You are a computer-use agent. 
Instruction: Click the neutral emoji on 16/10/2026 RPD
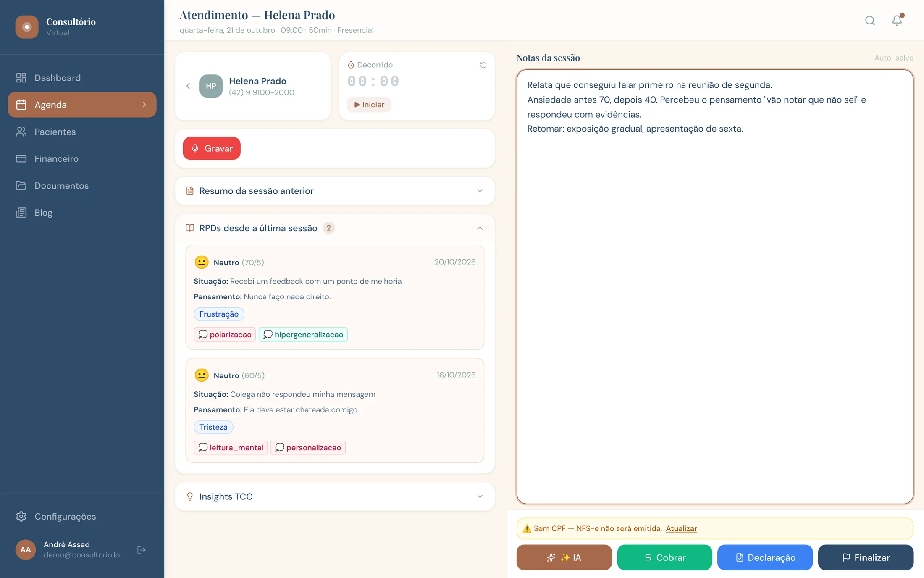[x=202, y=375]
